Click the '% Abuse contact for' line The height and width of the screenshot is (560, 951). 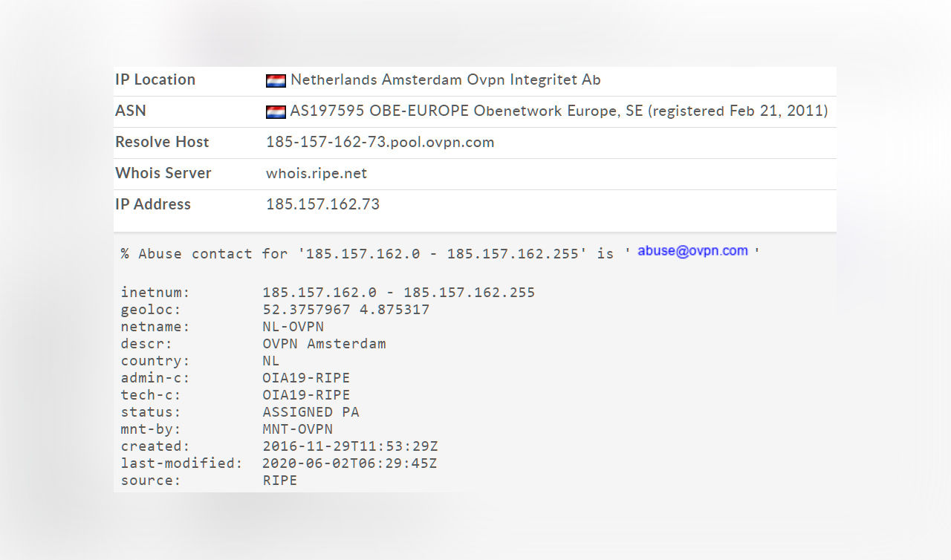click(441, 253)
